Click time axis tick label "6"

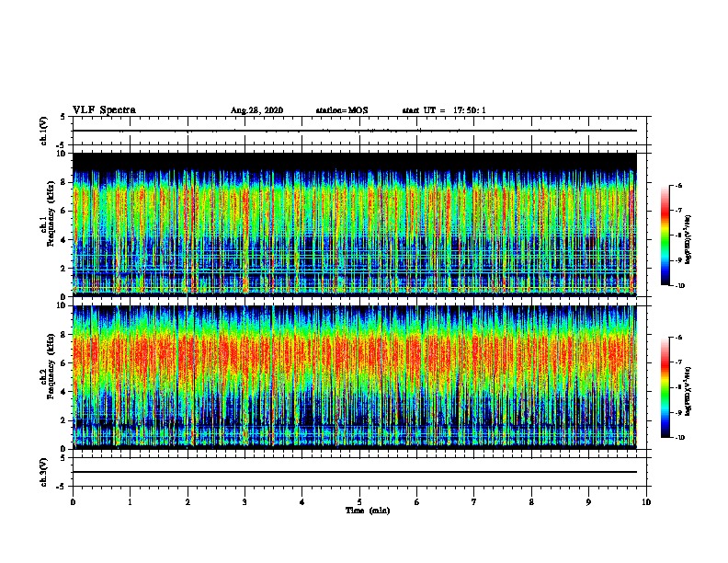417,502
